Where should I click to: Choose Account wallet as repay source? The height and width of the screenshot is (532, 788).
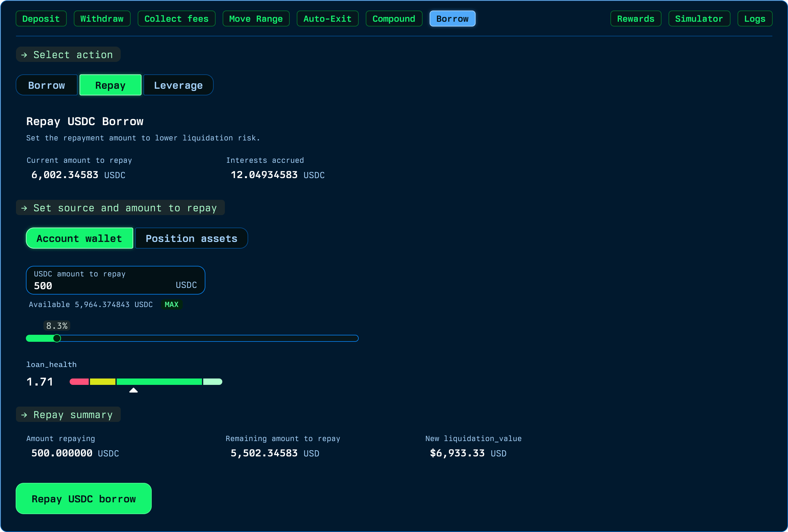[x=79, y=238]
